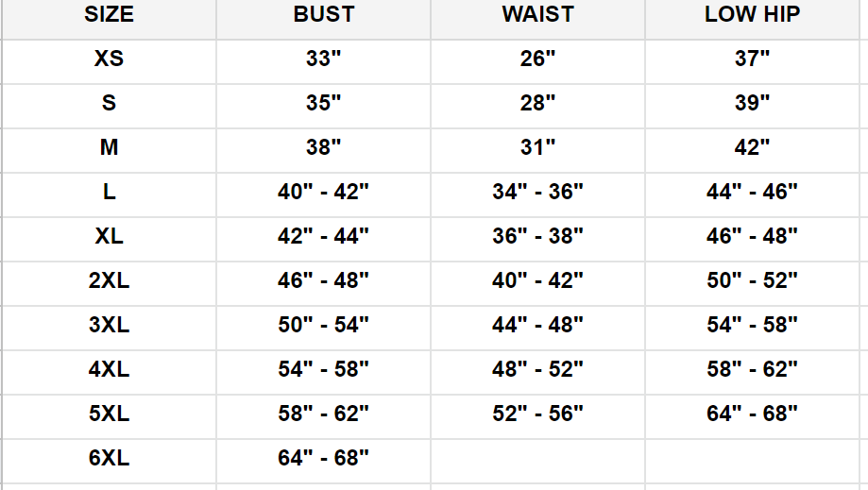Click the 40" - 42" bust cell for L
This screenshot has width=868, height=490.
pyautogui.click(x=323, y=192)
